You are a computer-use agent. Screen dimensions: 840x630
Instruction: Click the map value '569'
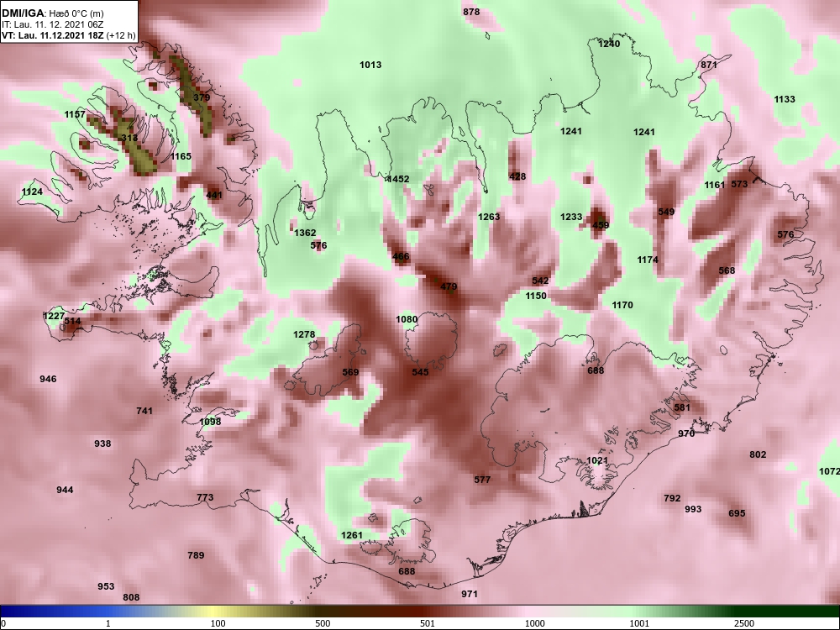point(350,372)
